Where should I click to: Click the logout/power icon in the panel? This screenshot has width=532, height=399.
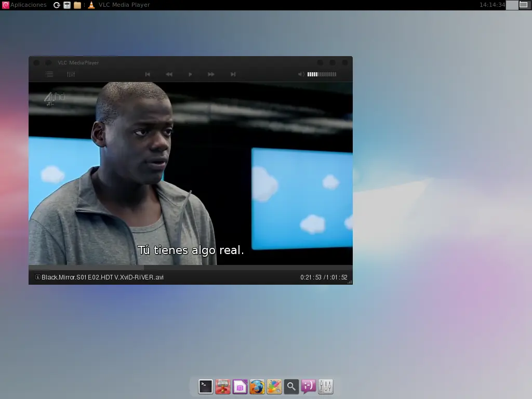pos(57,5)
